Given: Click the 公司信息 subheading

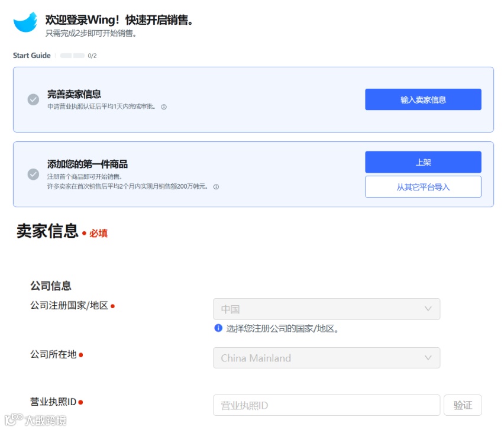Looking at the screenshot, I should [51, 285].
